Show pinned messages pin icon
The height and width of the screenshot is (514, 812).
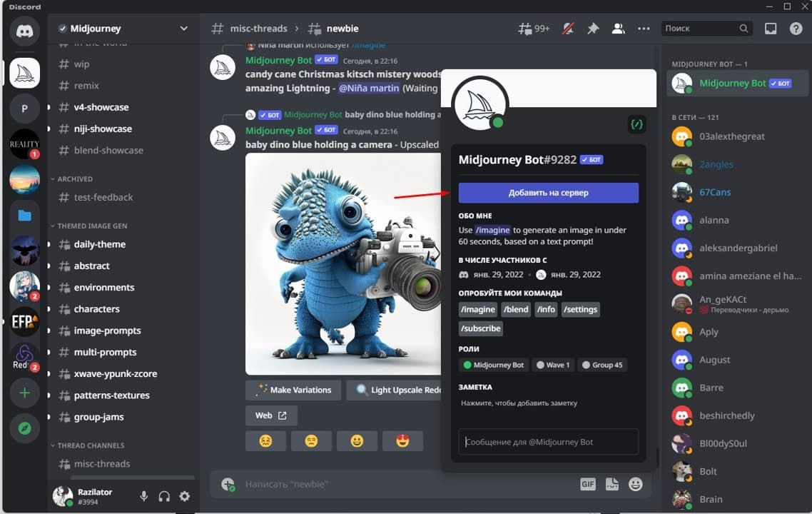[593, 29]
